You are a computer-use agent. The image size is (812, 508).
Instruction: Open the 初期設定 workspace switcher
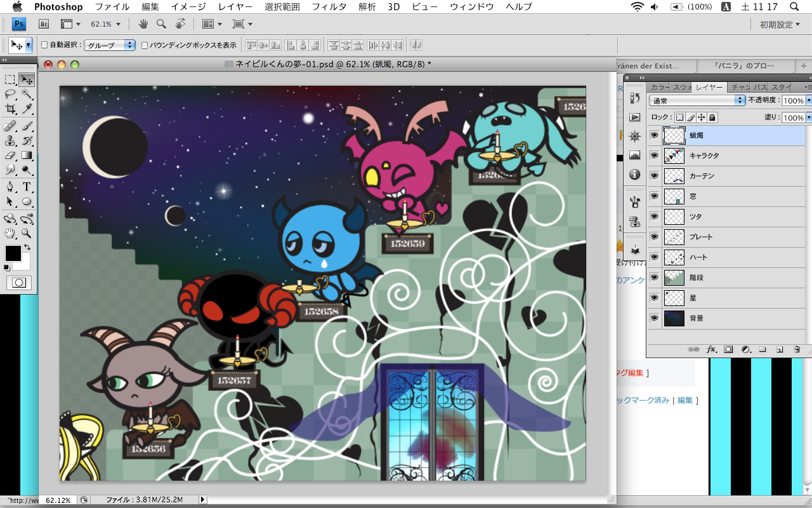780,24
